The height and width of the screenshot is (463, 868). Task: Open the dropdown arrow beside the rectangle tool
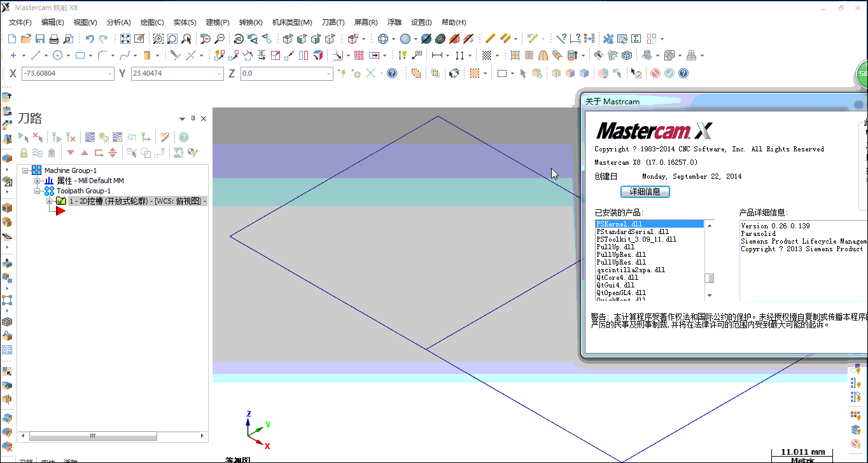[90, 55]
